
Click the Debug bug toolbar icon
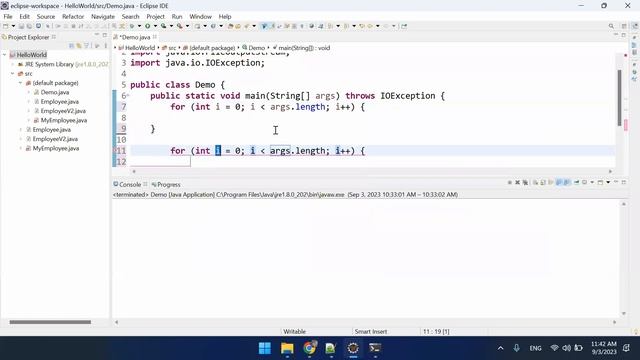click(132, 26)
